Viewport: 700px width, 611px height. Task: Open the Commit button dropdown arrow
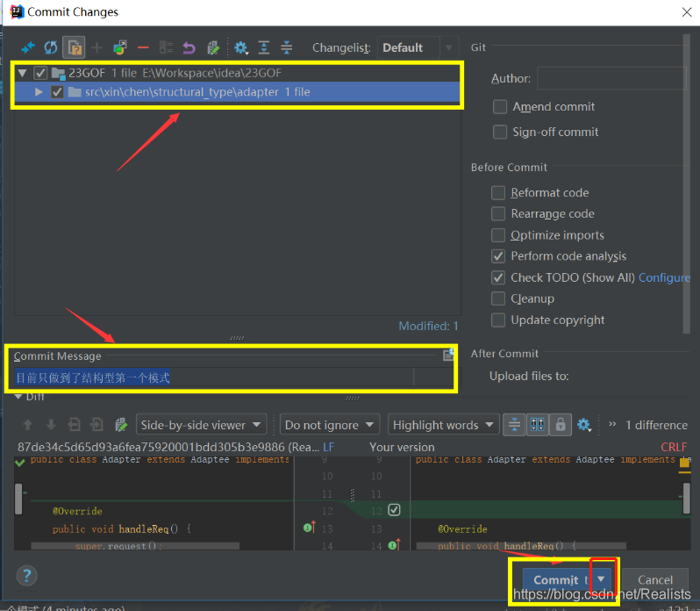click(x=602, y=579)
